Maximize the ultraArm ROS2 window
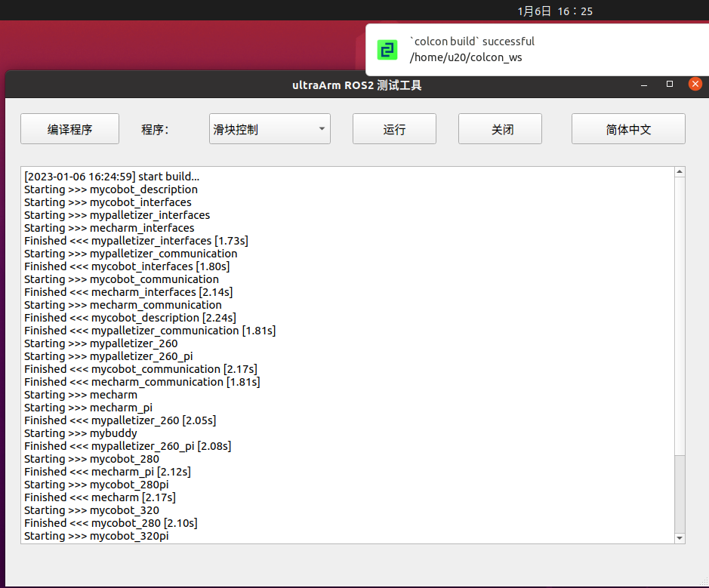 point(670,84)
